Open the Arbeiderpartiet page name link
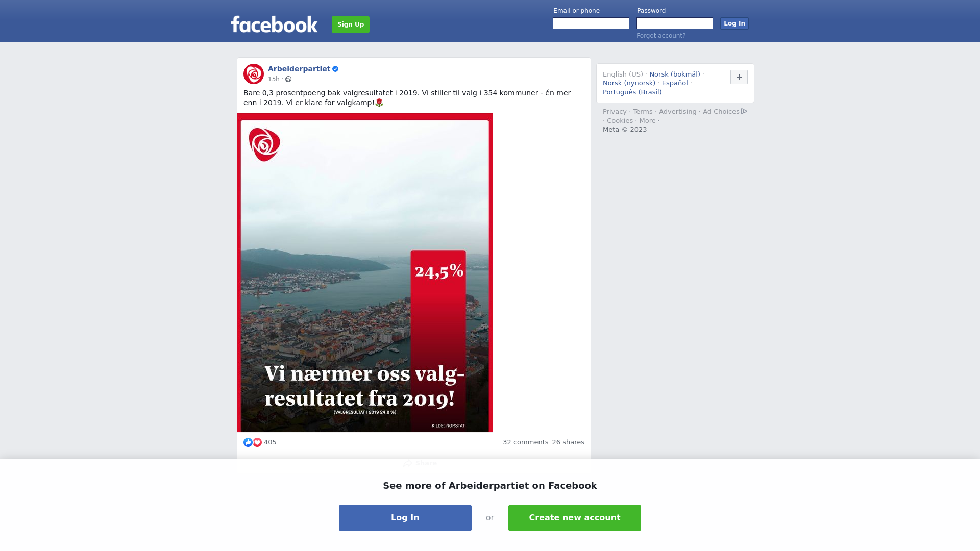The image size is (980, 551). pos(299,69)
